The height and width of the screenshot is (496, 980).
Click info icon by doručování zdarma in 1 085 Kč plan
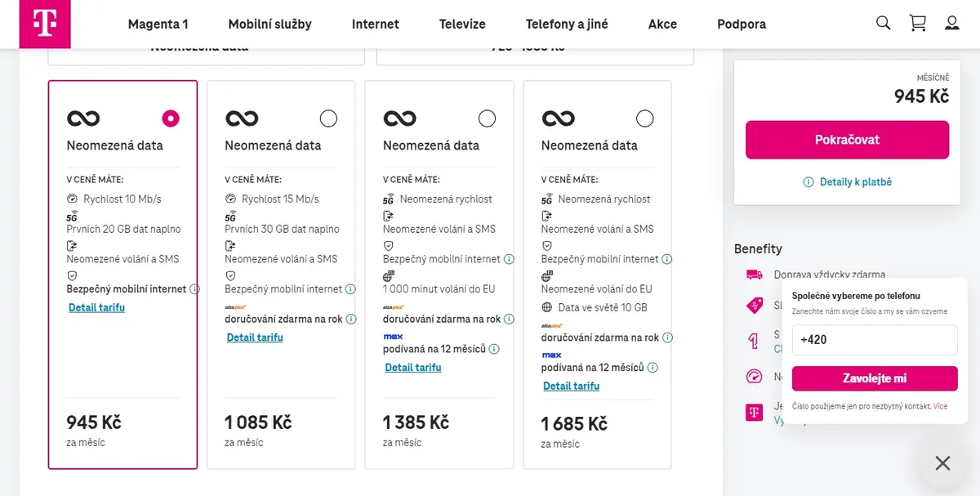(350, 319)
